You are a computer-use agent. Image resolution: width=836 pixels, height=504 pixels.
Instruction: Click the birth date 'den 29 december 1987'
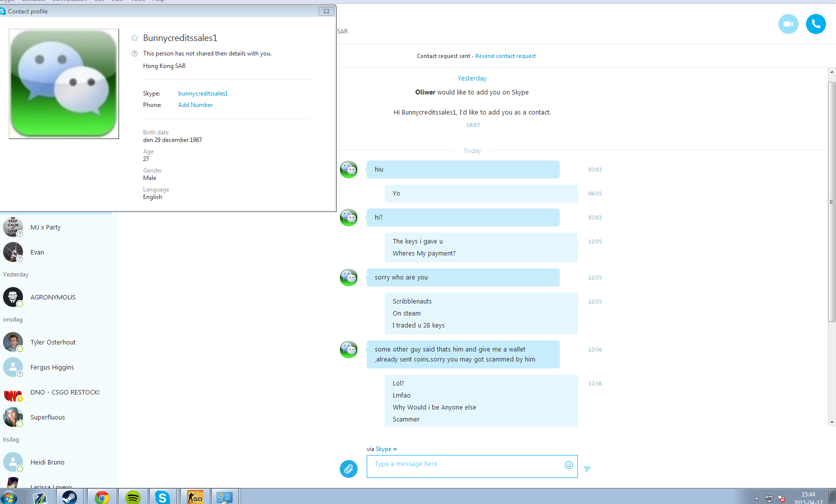click(x=173, y=140)
